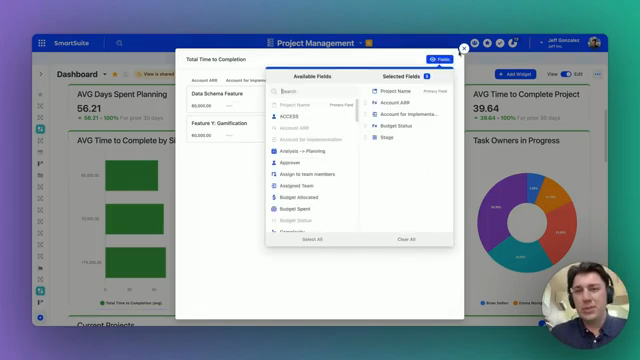Click drag handle beside Account ARR selected field
This screenshot has height=360, width=640.
coord(365,103)
